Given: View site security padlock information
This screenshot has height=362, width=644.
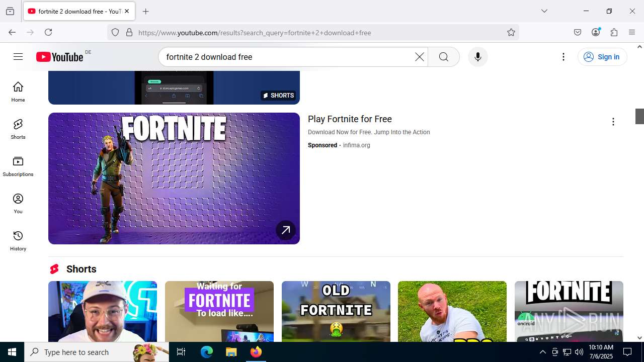Looking at the screenshot, I should click(129, 32).
